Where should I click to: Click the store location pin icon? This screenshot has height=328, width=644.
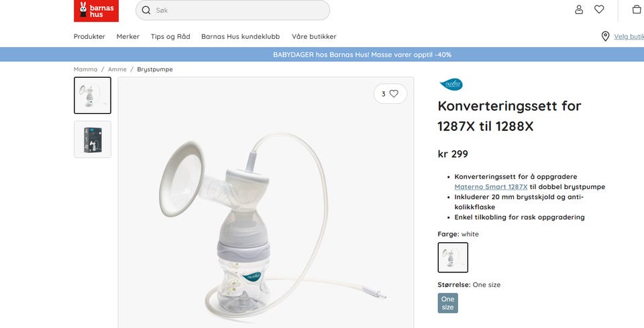(605, 36)
